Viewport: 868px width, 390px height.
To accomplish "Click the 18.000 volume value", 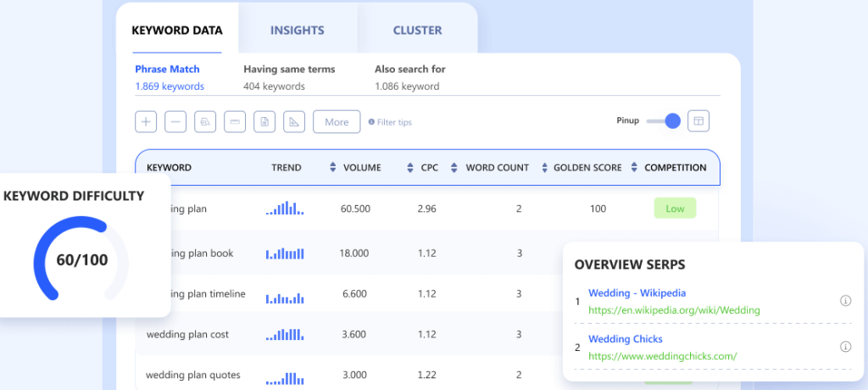I will [x=353, y=253].
